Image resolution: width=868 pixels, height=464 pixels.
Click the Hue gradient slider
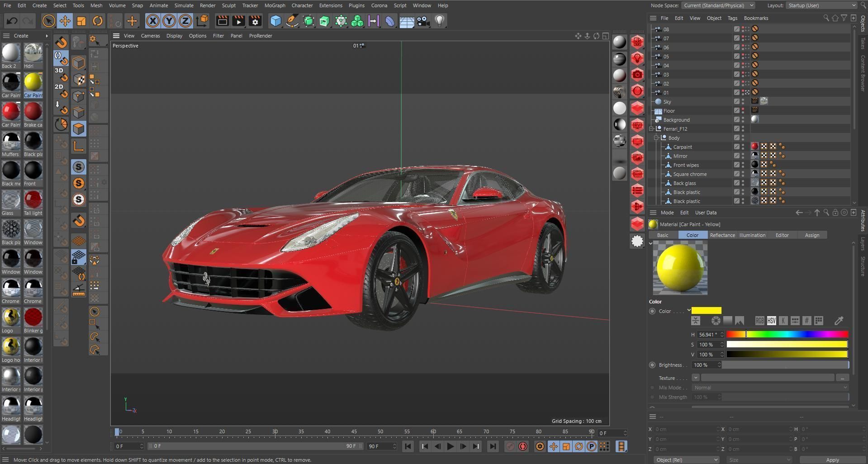click(x=787, y=335)
